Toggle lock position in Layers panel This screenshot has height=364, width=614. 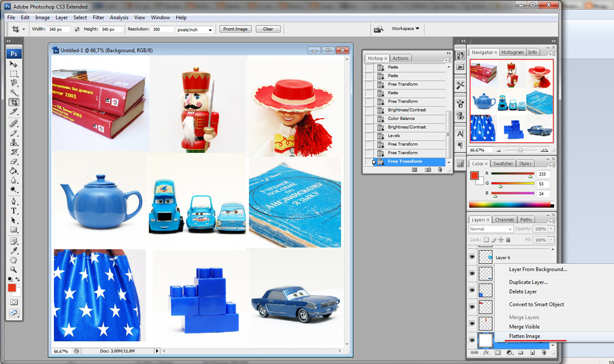click(x=501, y=240)
